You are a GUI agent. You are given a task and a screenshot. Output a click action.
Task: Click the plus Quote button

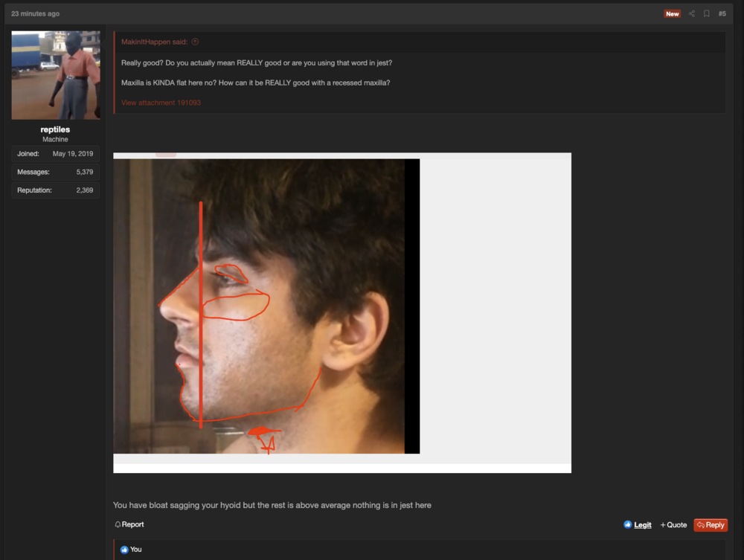[673, 525]
